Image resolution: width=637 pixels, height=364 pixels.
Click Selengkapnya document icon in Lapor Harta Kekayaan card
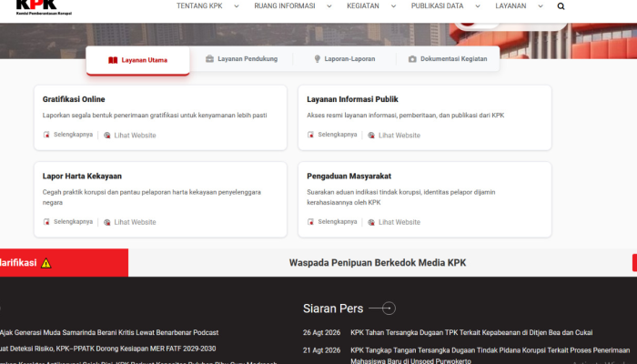46,221
